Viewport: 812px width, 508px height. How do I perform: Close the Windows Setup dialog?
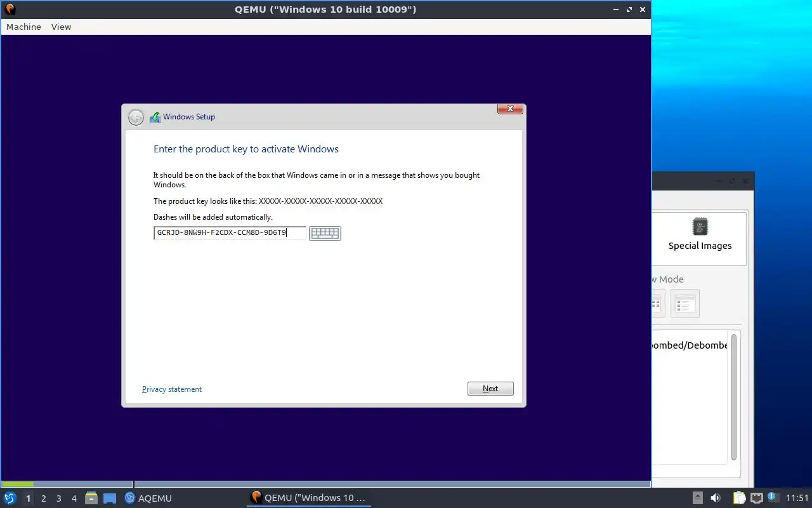(x=510, y=109)
